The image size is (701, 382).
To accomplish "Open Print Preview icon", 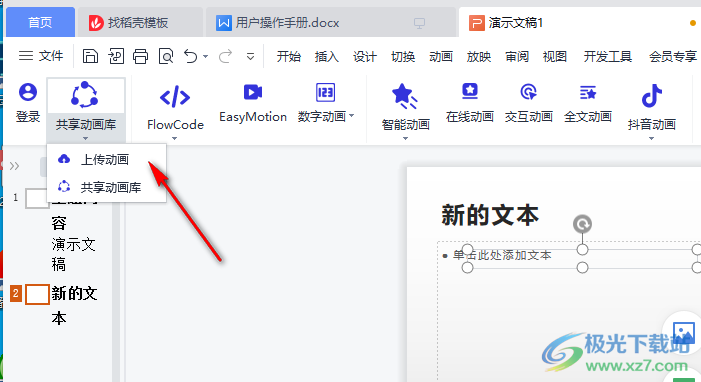I will point(166,56).
